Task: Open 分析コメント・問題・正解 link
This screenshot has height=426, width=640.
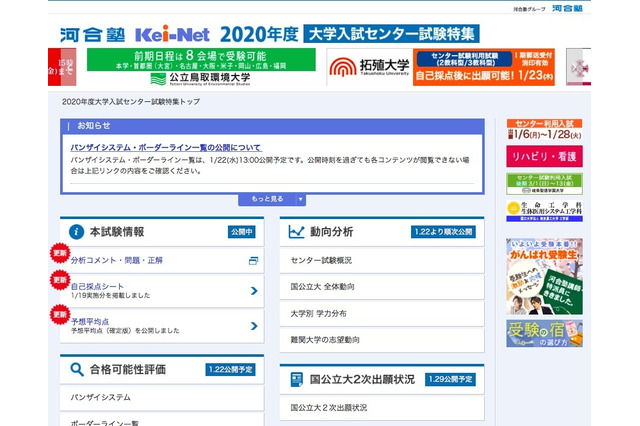Action: pyautogui.click(x=117, y=260)
